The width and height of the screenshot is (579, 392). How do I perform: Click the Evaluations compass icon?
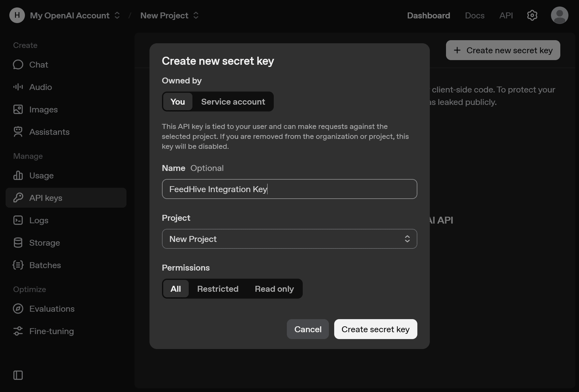18,309
